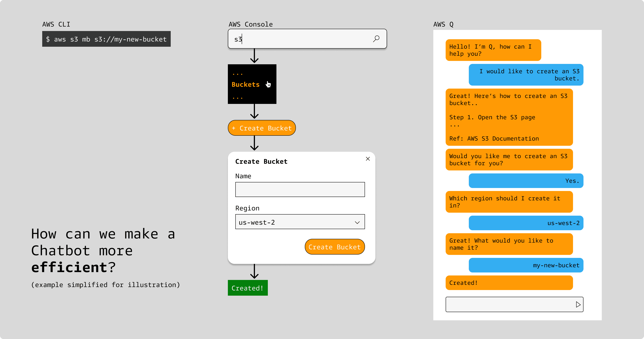Click the "I would like to create" bubble
This screenshot has width=644, height=339.
click(526, 75)
